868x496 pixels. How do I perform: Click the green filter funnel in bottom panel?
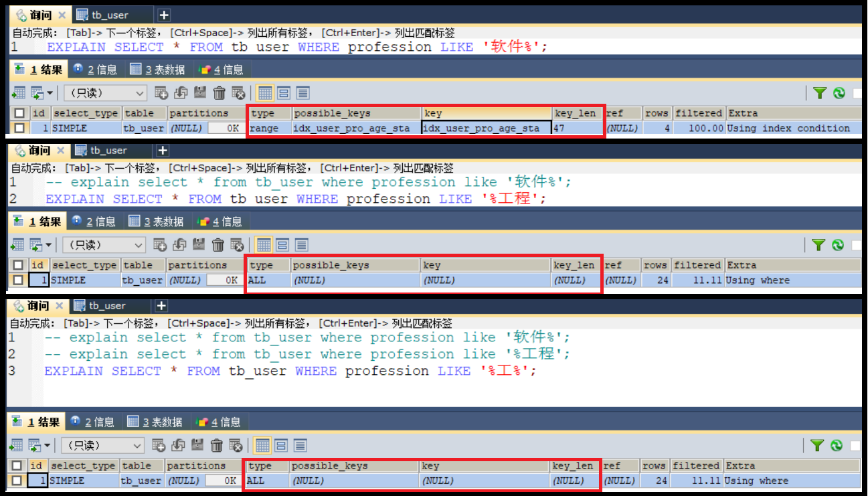pyautogui.click(x=816, y=445)
